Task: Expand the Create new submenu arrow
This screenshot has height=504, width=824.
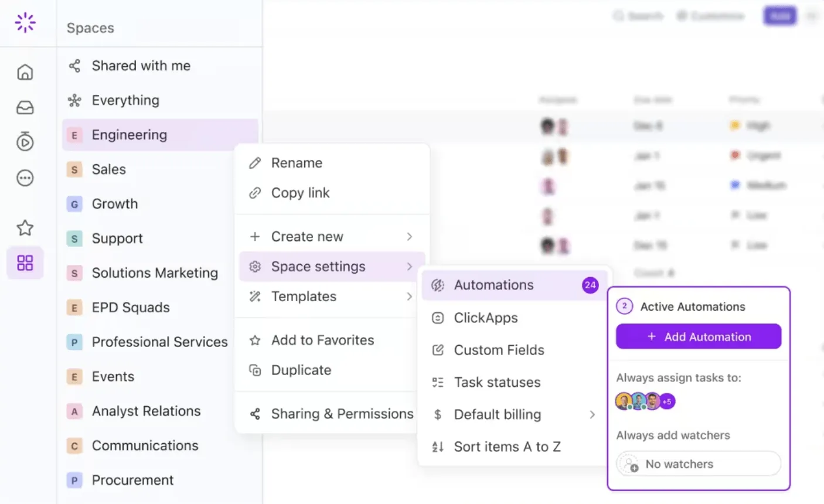Action: pyautogui.click(x=410, y=237)
